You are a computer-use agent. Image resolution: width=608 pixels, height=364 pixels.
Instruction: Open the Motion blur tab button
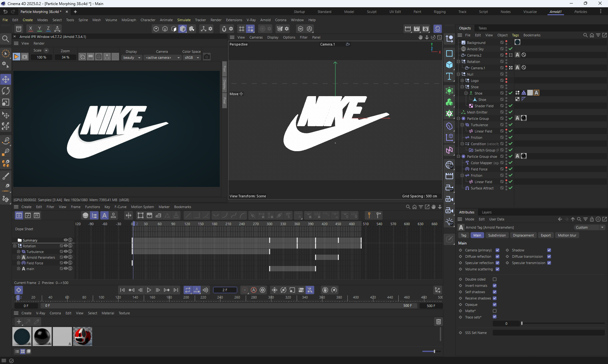click(x=567, y=235)
